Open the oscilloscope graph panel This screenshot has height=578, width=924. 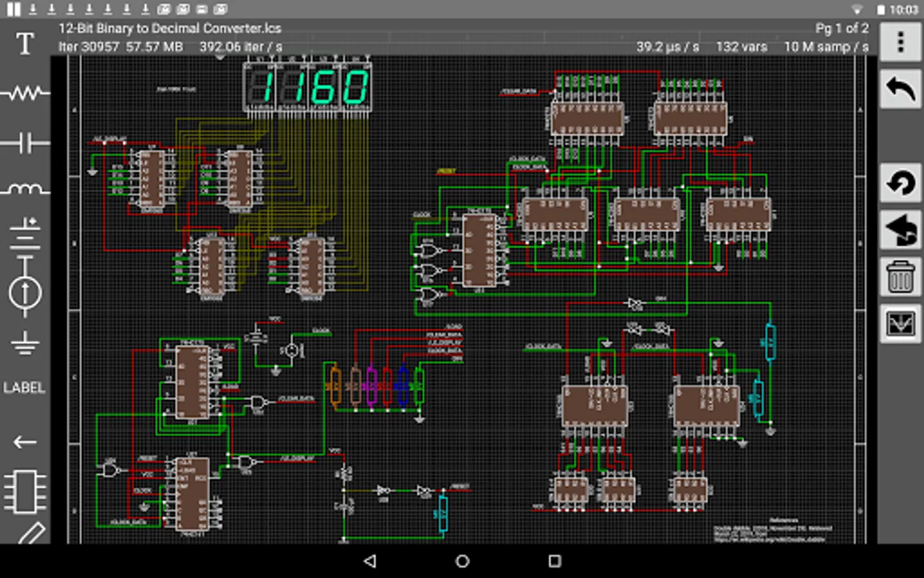click(900, 324)
